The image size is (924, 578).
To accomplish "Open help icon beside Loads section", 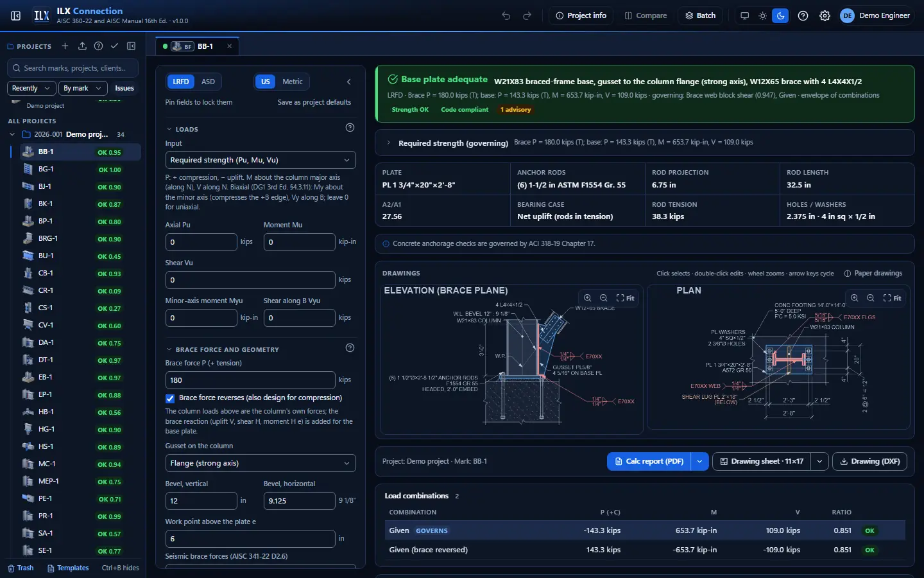I will [350, 127].
